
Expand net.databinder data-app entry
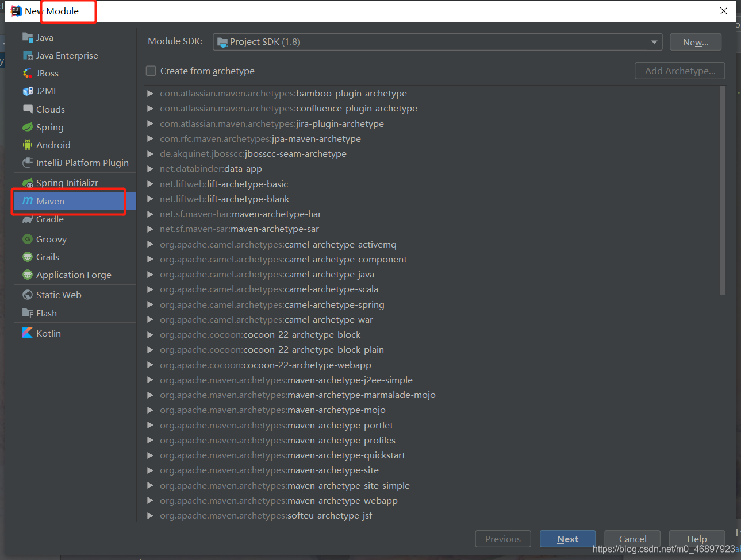tap(150, 168)
